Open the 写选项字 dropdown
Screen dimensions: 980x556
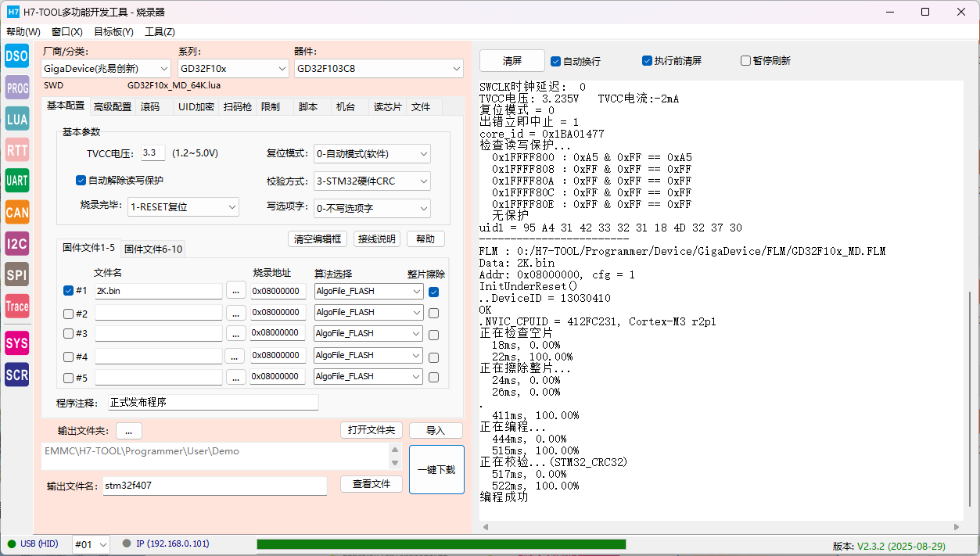click(x=372, y=208)
